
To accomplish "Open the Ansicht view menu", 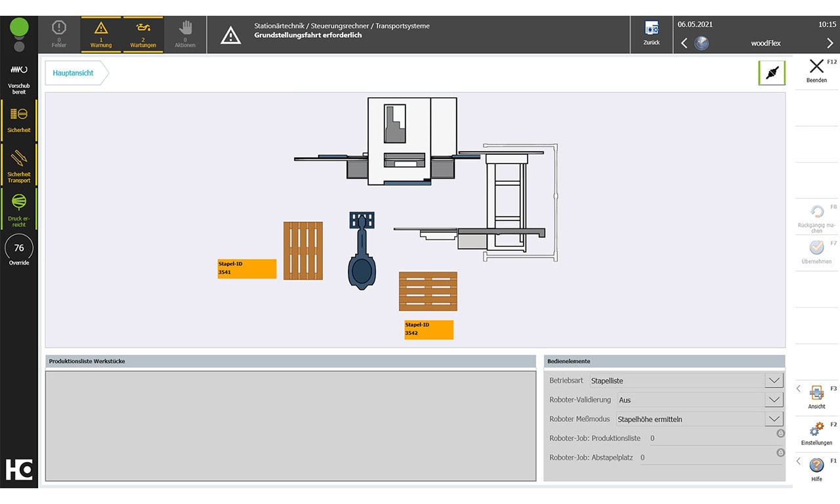I will click(816, 397).
